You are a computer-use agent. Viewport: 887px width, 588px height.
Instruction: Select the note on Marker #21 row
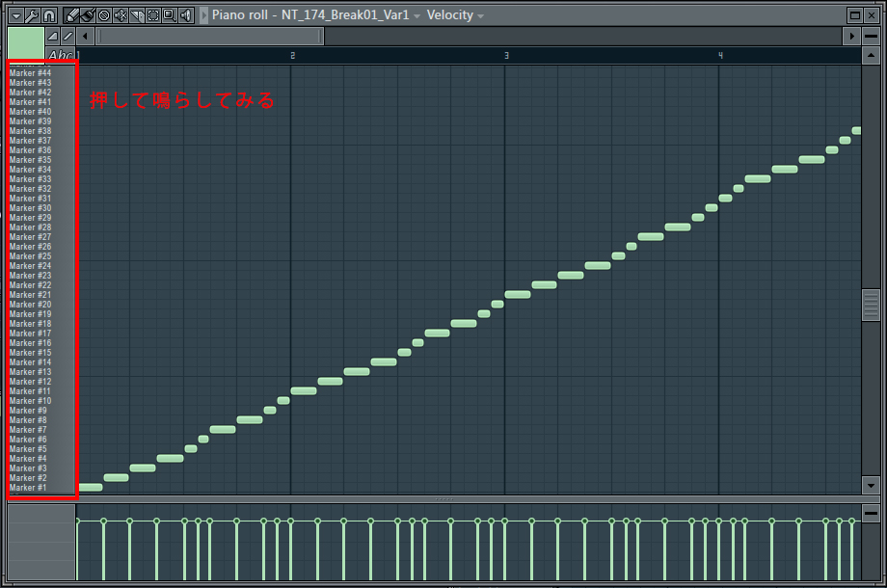pyautogui.click(x=518, y=295)
